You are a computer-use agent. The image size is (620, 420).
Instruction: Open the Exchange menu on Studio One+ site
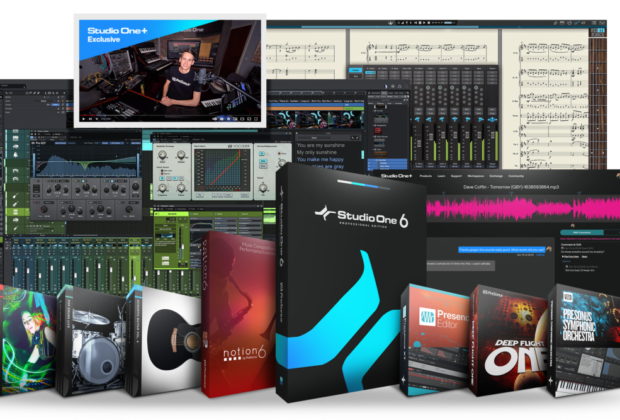click(x=496, y=176)
